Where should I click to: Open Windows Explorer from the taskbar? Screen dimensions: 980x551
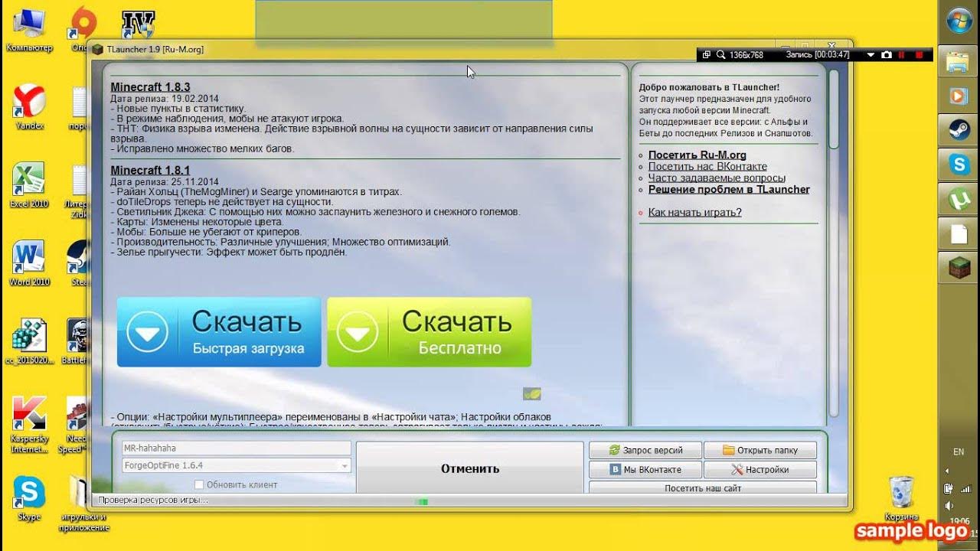coord(959,62)
